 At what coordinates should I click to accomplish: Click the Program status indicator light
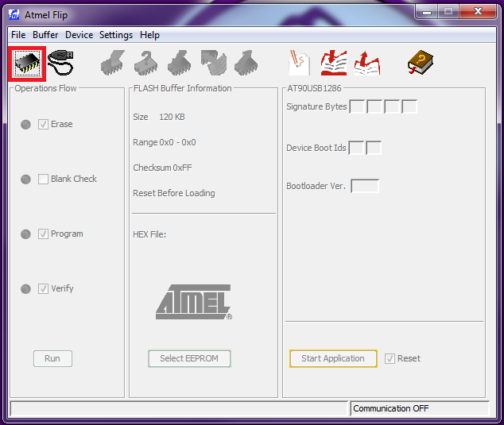pos(25,234)
